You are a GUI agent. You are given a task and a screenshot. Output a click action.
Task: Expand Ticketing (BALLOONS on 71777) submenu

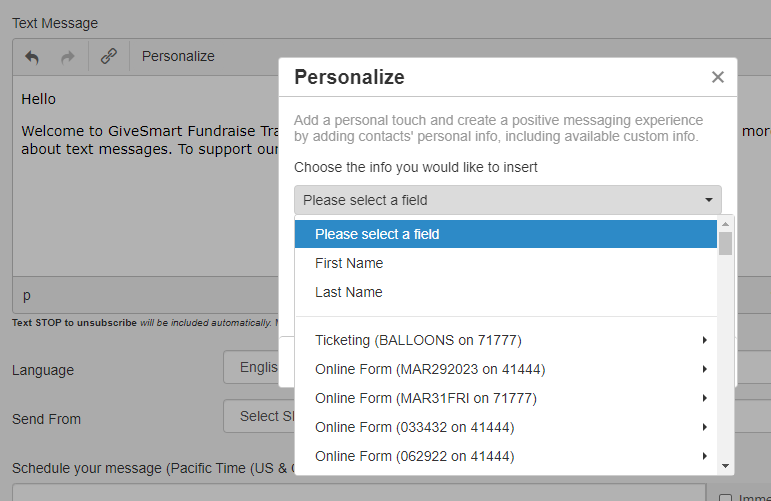coord(510,340)
